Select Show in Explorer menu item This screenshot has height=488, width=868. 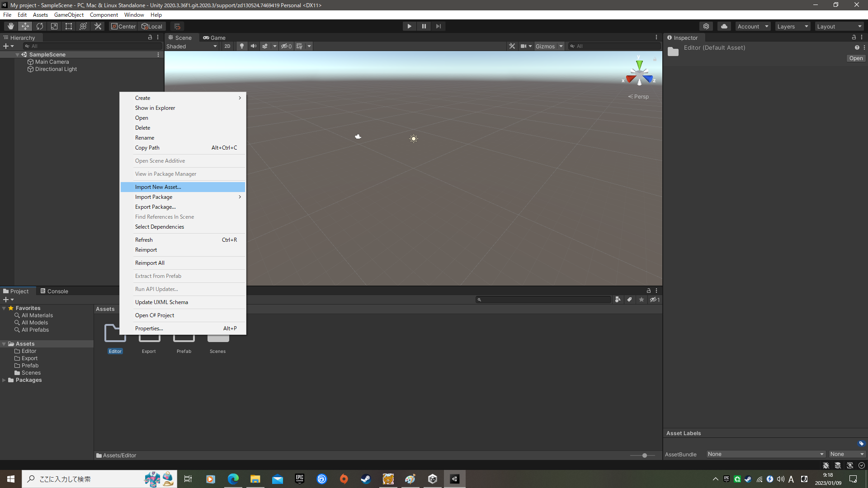183,108
